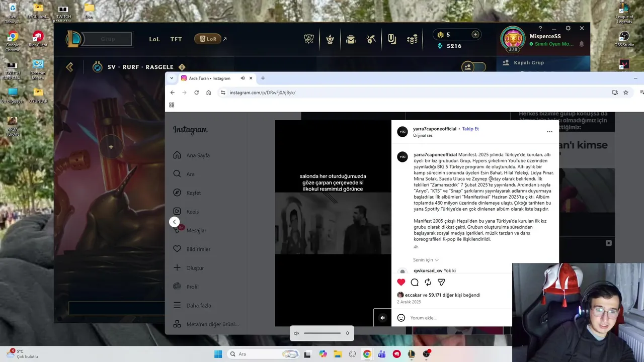This screenshot has width=644, height=362.
Task: Open Chrome apps grid shortcut
Action: 172,105
